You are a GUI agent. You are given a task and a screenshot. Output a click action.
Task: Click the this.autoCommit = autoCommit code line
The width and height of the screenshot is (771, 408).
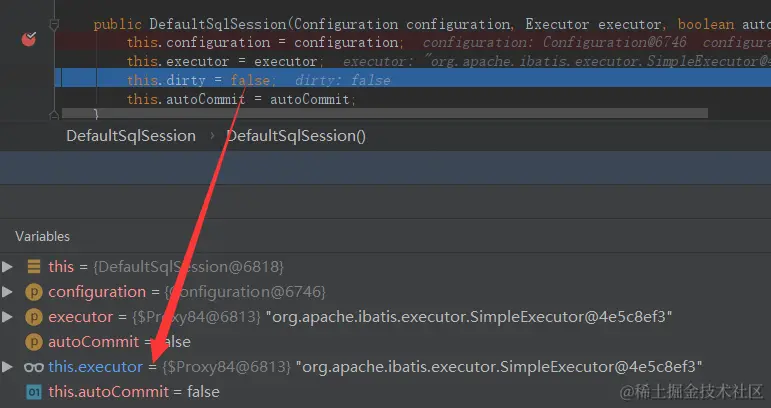click(x=241, y=99)
